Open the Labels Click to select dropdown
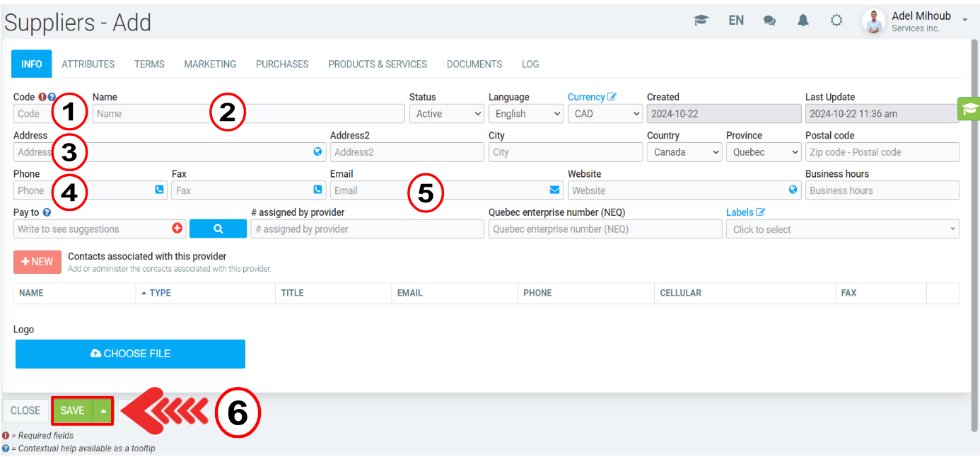This screenshot has height=457, width=980. click(x=841, y=229)
